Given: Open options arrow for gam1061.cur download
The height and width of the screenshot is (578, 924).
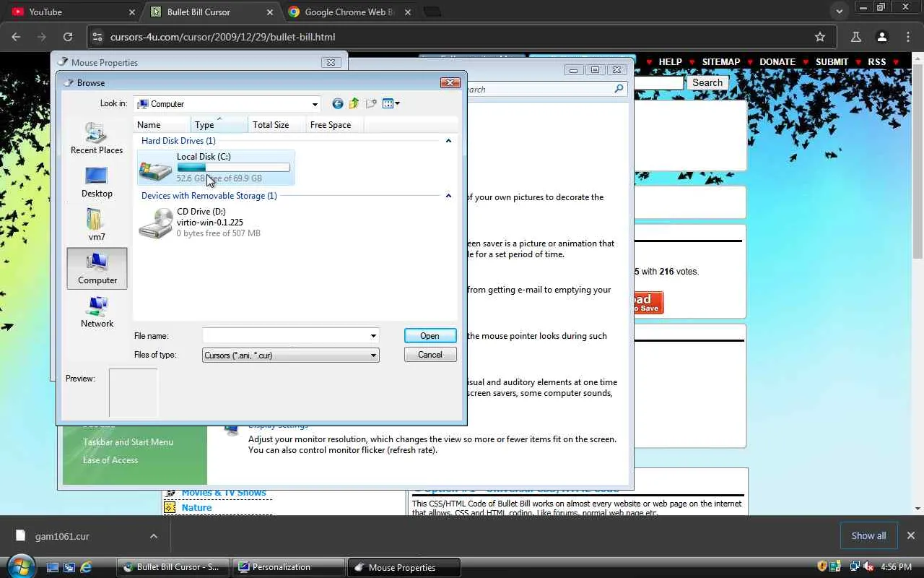Looking at the screenshot, I should (x=153, y=536).
